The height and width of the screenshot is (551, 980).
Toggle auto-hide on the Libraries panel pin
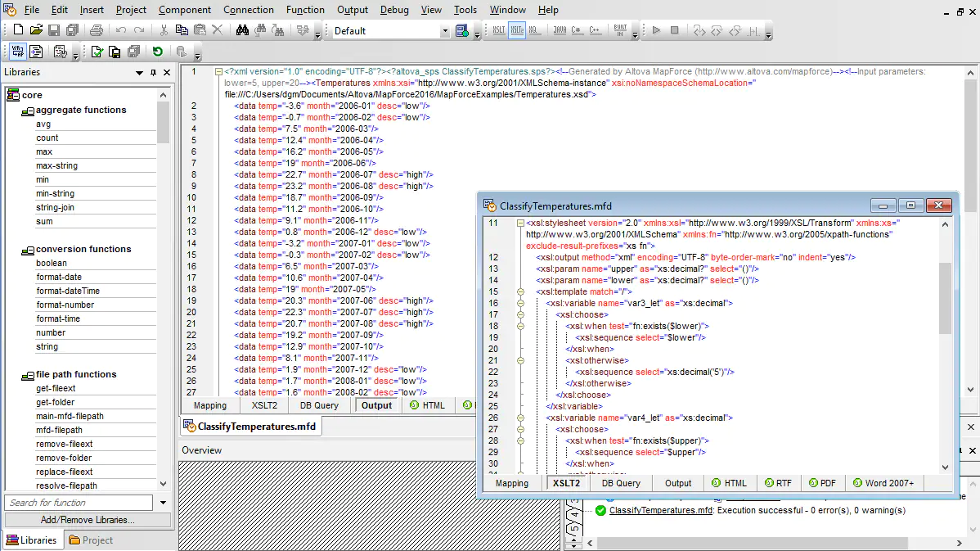[x=152, y=72]
